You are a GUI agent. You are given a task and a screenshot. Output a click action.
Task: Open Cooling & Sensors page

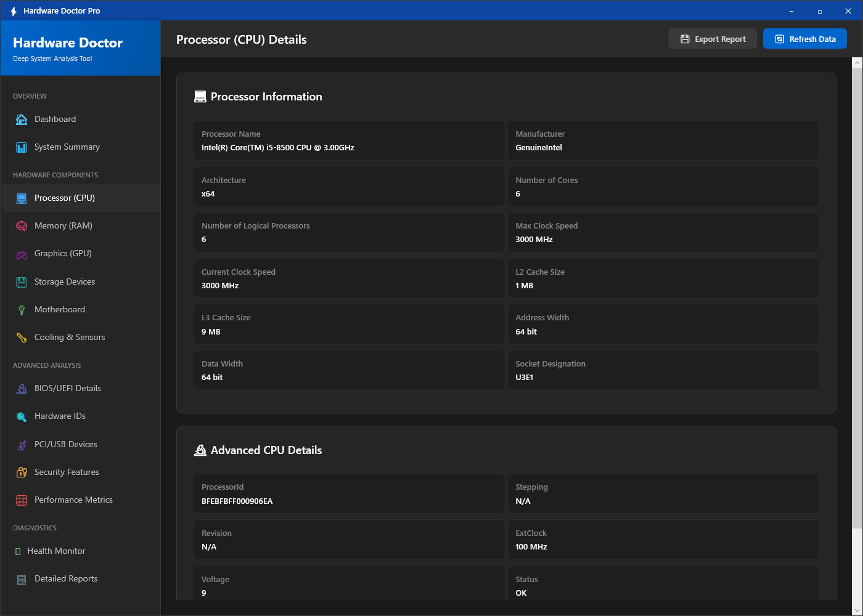[81, 338]
